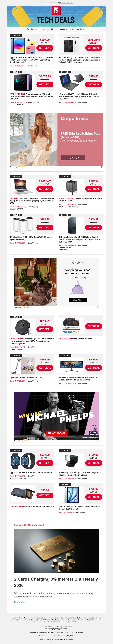The width and height of the screenshot is (113, 644).
Task: Open the Privacy Policy footer link
Action: point(64,632)
